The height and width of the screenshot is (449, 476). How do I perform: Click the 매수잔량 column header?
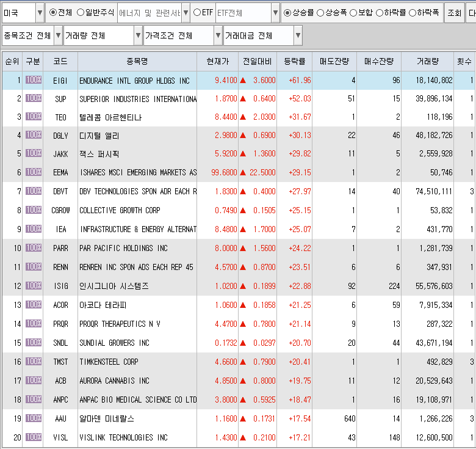[x=379, y=61]
